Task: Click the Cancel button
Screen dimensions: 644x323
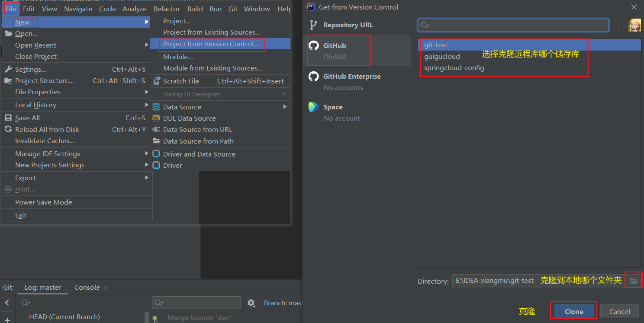Action: 619,311
